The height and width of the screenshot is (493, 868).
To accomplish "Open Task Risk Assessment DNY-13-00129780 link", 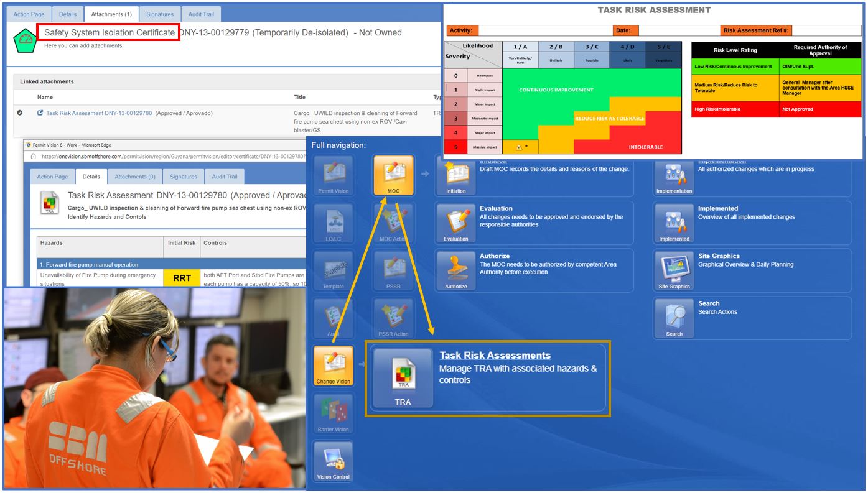I will pyautogui.click(x=99, y=113).
